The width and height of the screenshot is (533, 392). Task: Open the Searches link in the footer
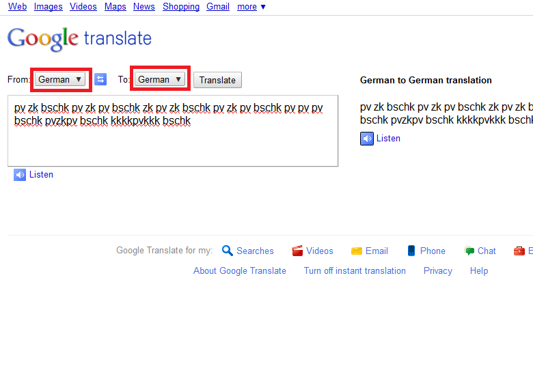coord(255,251)
